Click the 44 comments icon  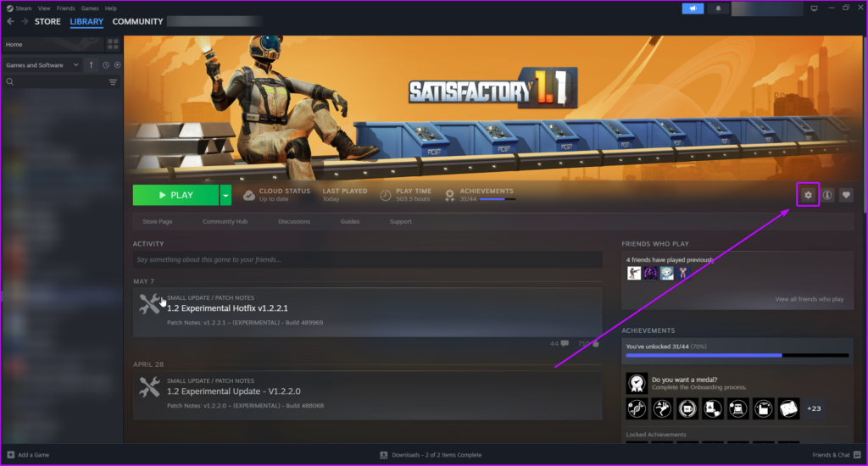(565, 344)
